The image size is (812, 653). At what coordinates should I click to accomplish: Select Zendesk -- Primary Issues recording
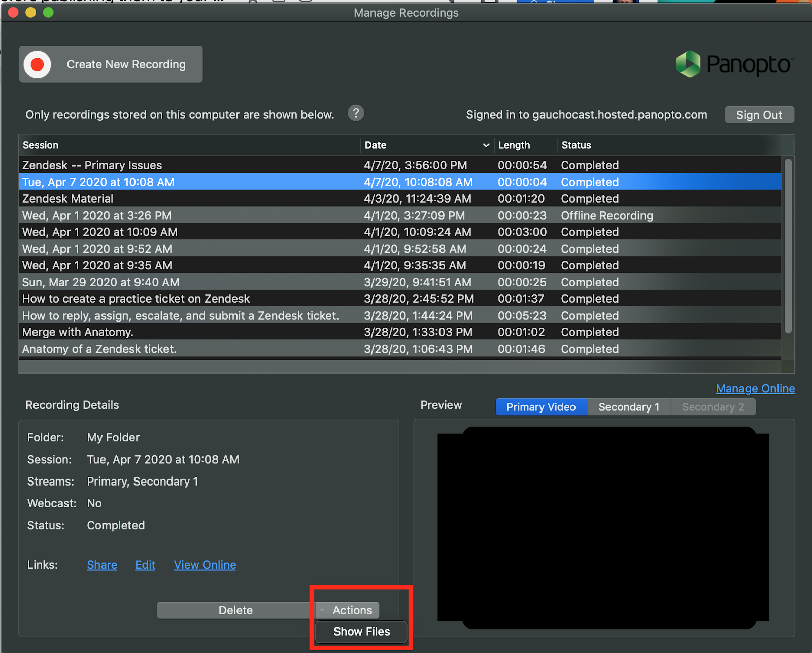[400, 165]
